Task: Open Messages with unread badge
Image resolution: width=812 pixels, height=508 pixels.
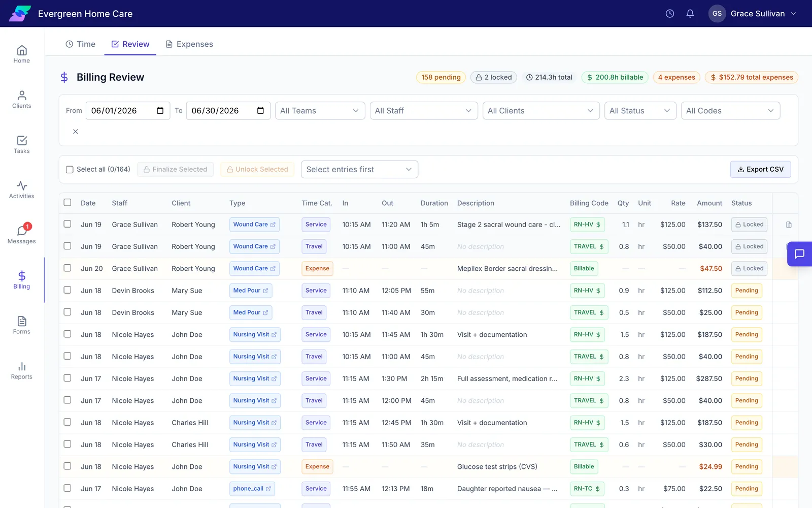Action: coord(22,235)
